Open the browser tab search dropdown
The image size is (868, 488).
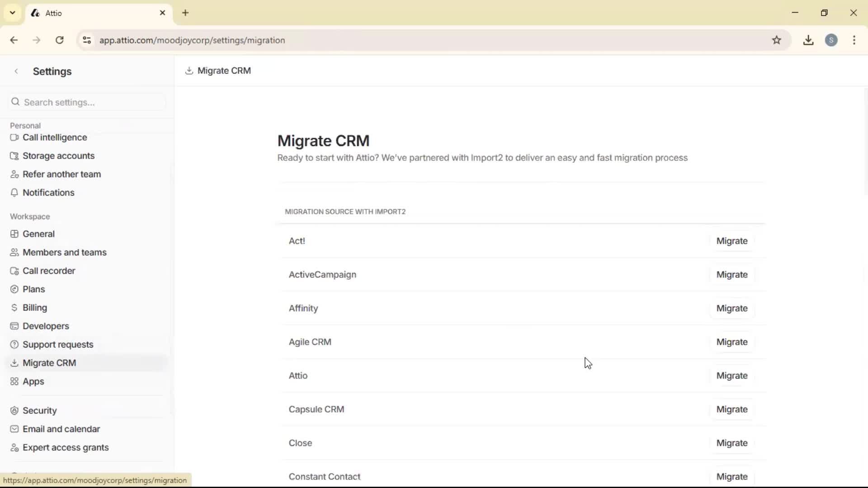12,13
